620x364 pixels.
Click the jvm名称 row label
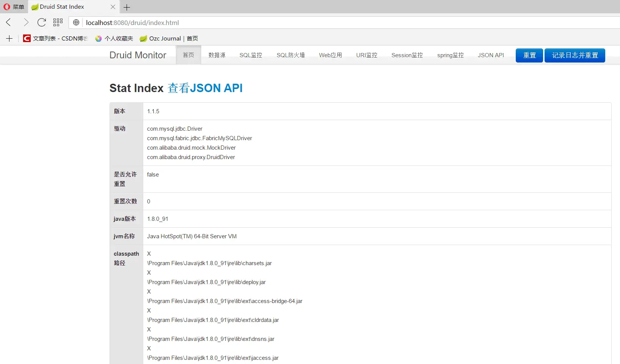click(x=124, y=236)
